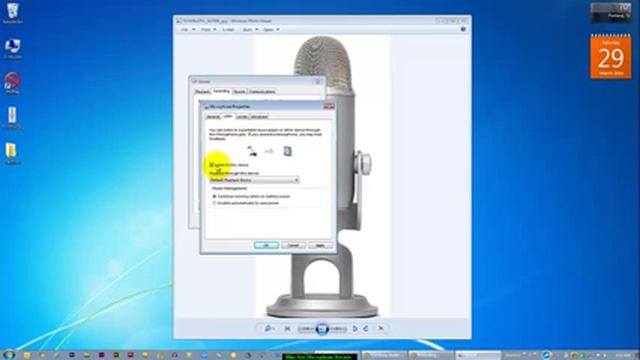Open the Burn menu in Photo Viewer

(x=250, y=29)
